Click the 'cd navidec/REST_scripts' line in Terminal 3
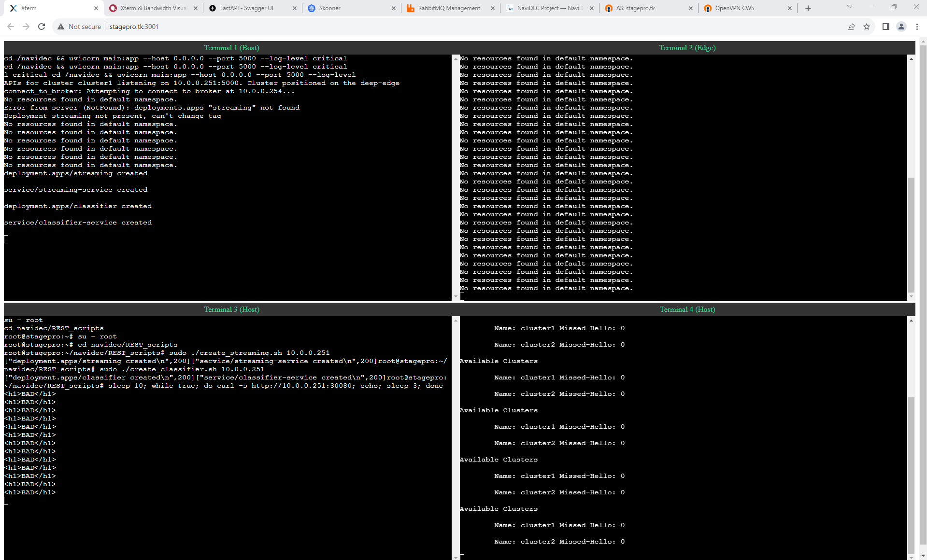The image size is (927, 560). [x=54, y=328]
